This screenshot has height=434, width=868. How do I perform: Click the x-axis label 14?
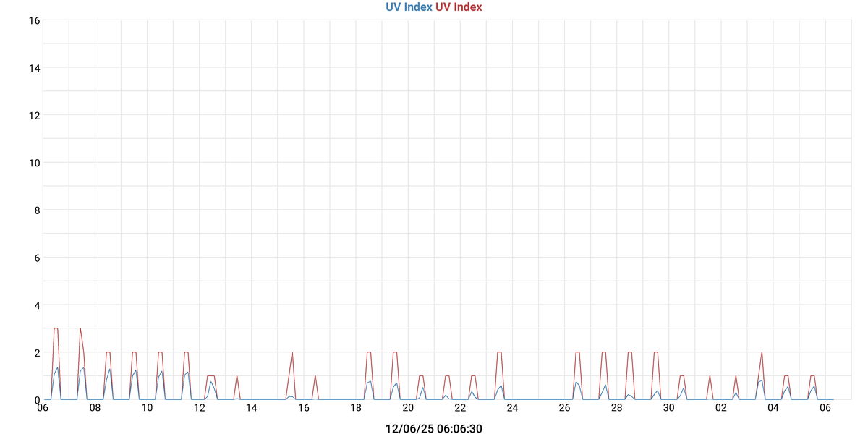252,408
